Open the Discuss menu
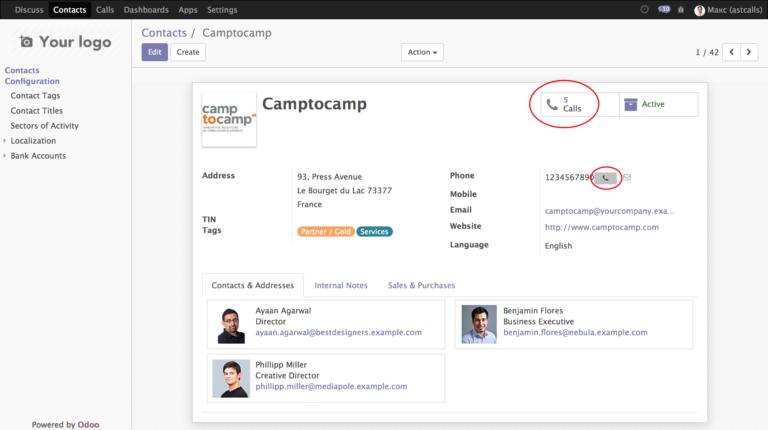Image resolution: width=768 pixels, height=430 pixels. click(x=29, y=10)
